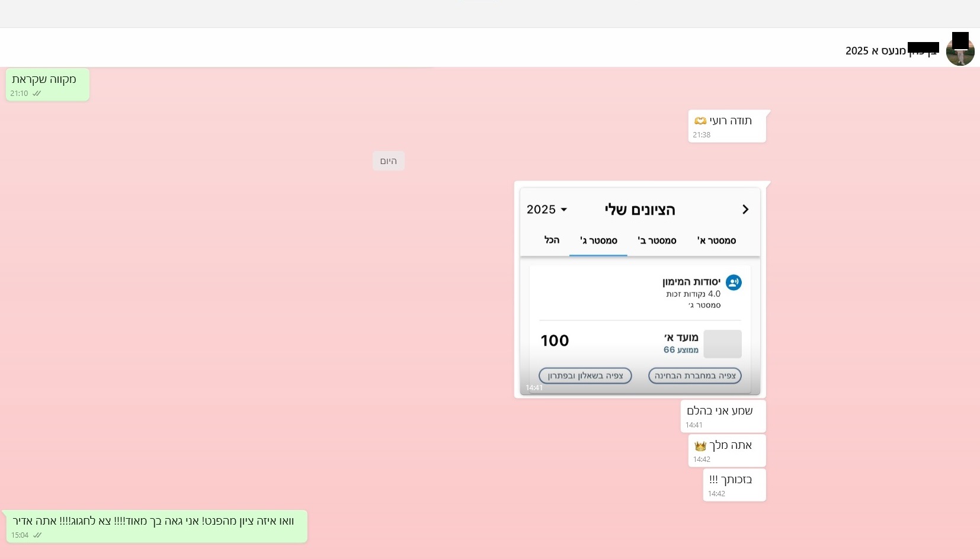Click the היום date separator chip
This screenshot has width=980, height=559.
(388, 161)
